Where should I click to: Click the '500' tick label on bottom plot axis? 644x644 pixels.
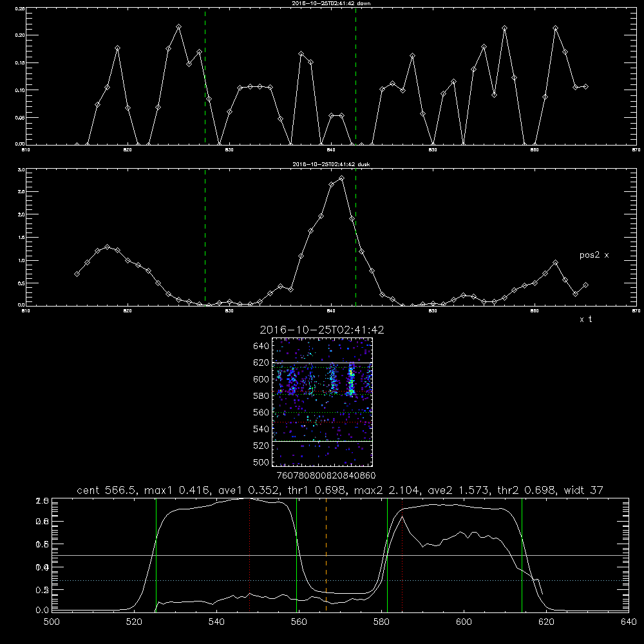(52, 622)
